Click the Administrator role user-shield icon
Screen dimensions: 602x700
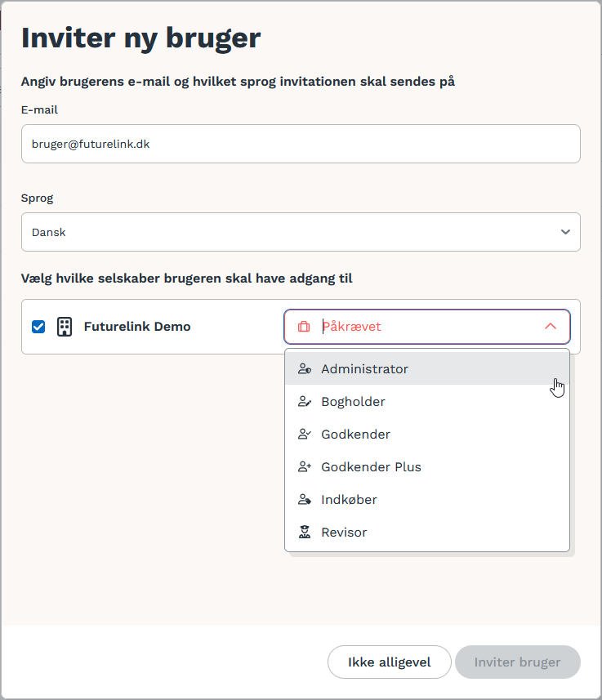pos(305,368)
